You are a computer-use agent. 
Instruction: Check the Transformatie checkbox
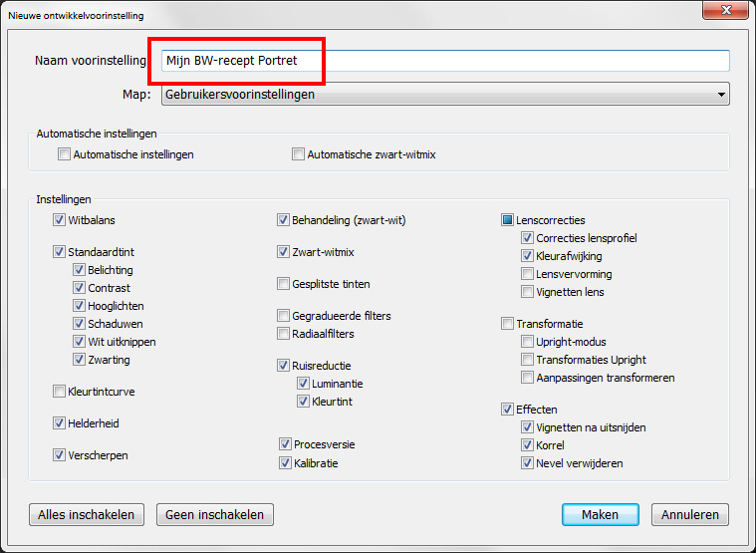(508, 324)
